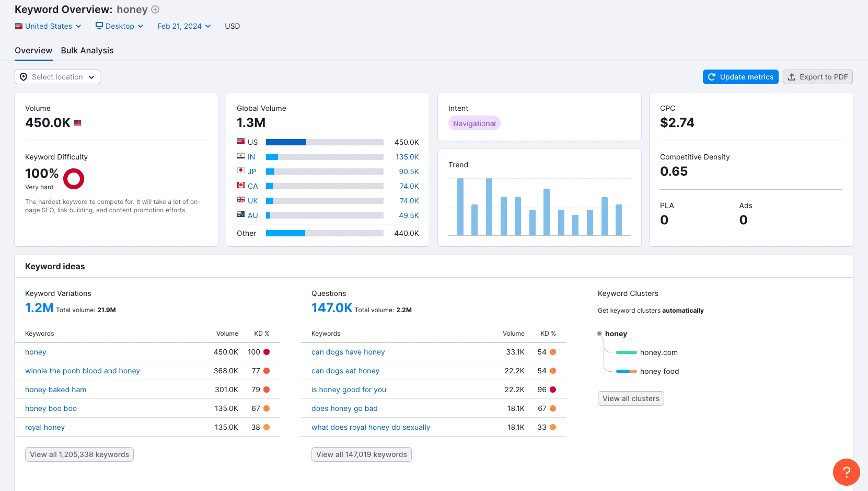Click the Navigational intent badge

click(474, 123)
